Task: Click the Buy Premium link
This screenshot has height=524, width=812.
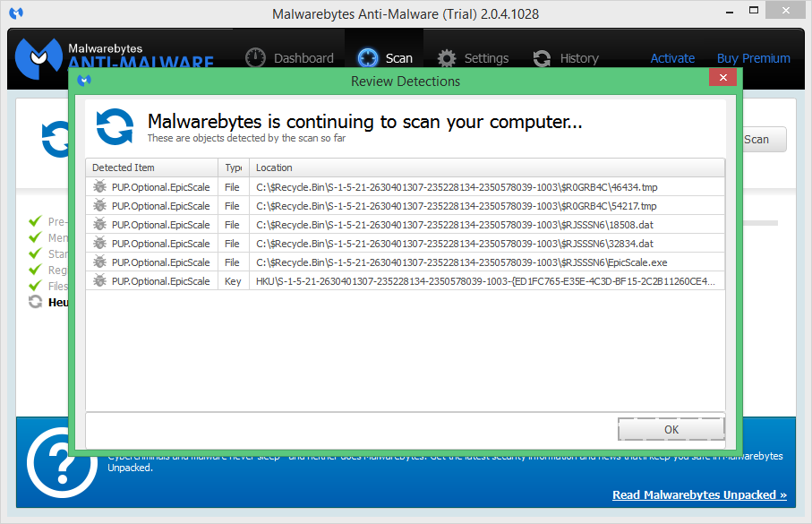Action: (x=753, y=58)
